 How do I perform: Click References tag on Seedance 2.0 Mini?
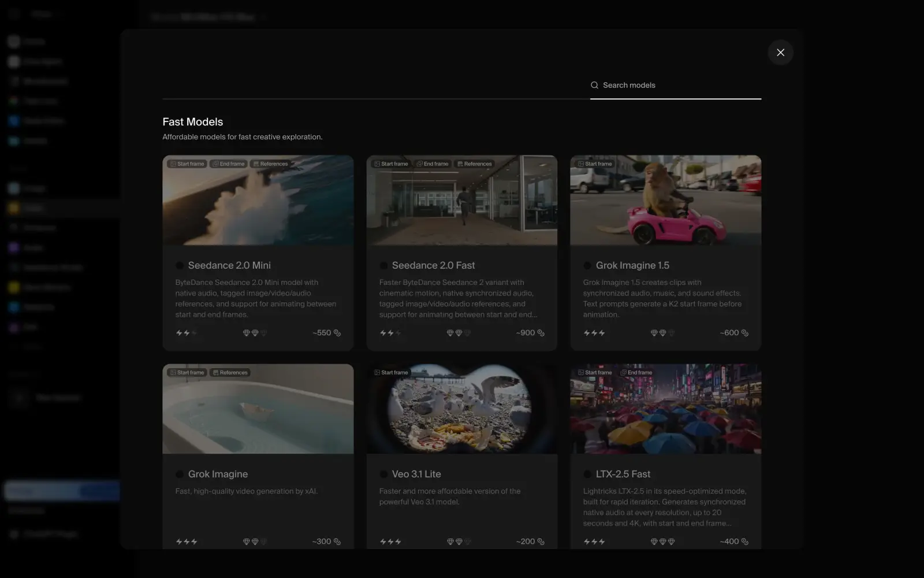pos(270,164)
